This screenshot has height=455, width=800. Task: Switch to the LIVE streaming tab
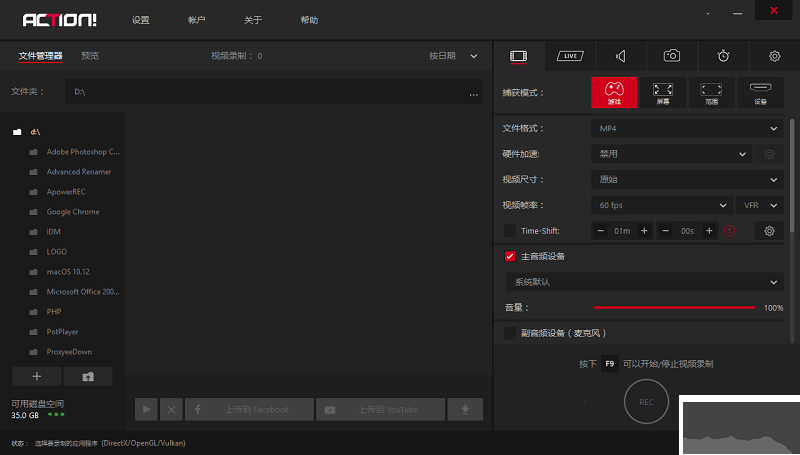570,56
